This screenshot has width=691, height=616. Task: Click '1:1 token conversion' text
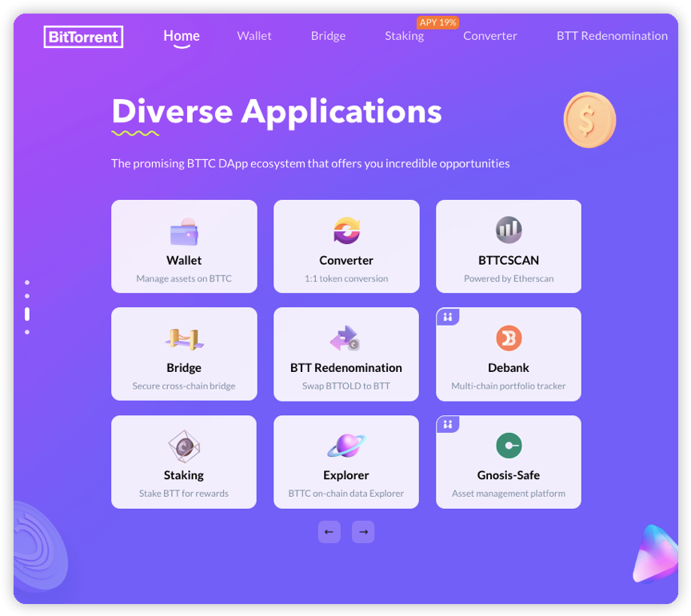[x=346, y=278]
